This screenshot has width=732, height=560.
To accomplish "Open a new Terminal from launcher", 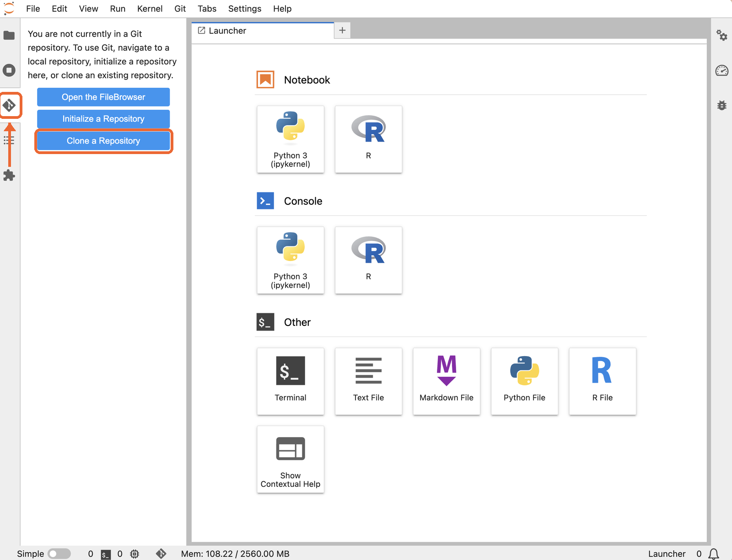I will coord(291,381).
